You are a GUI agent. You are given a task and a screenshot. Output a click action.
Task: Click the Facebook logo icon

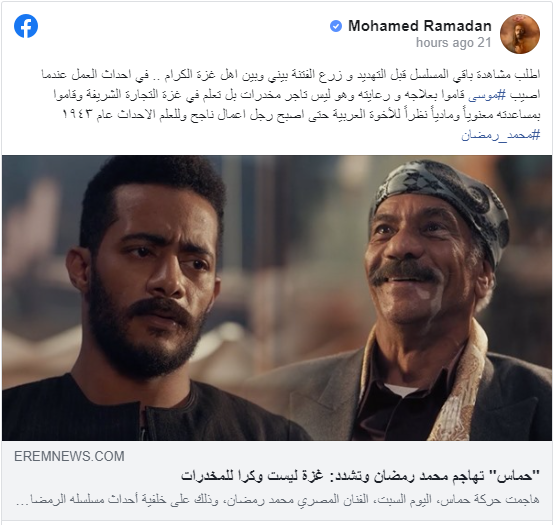coord(26,26)
